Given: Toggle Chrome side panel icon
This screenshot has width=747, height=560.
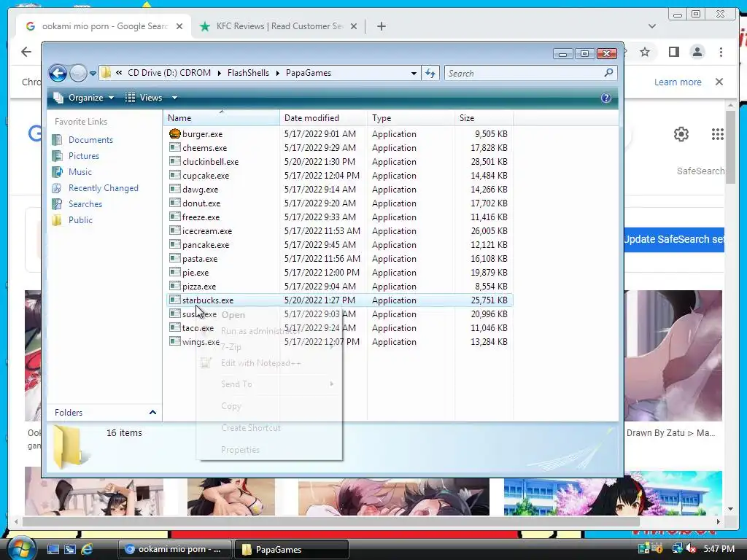Looking at the screenshot, I should [673, 52].
